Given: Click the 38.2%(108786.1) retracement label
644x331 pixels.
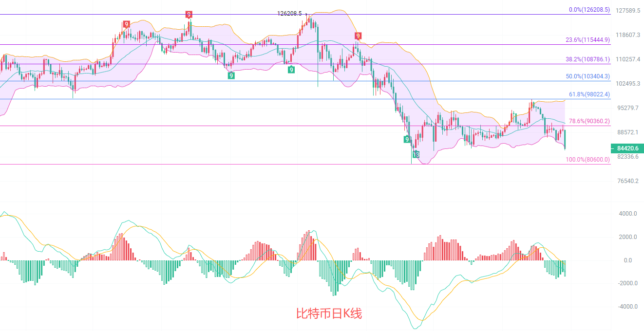Looking at the screenshot, I should [x=587, y=59].
